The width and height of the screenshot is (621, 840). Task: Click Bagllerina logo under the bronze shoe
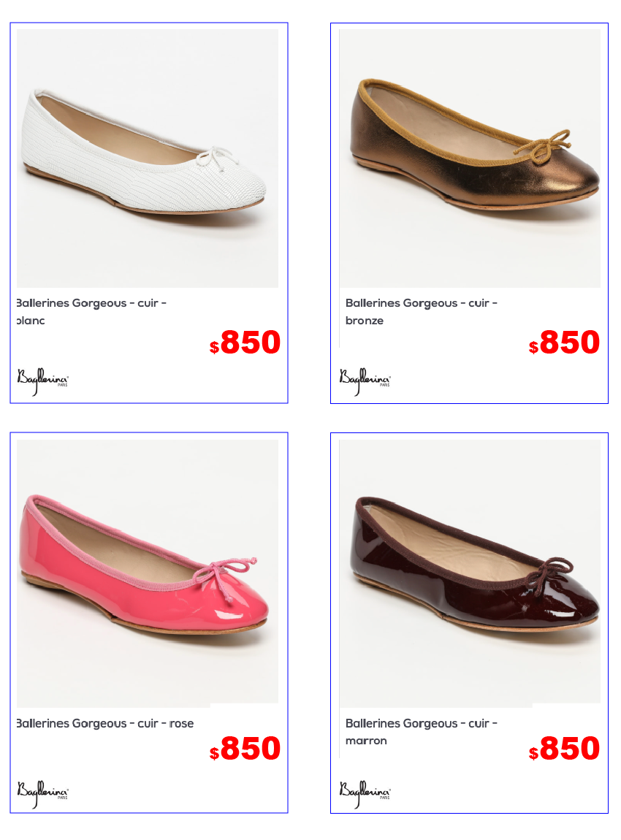click(365, 381)
